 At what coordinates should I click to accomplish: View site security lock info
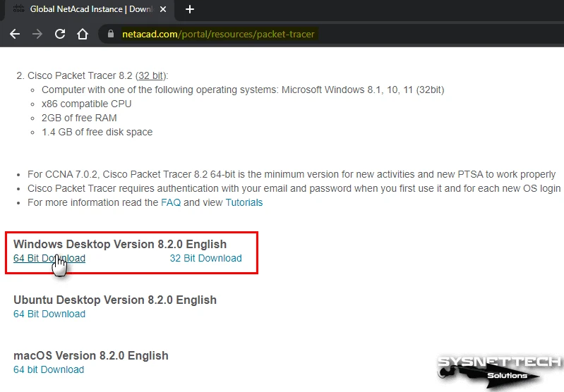[111, 34]
